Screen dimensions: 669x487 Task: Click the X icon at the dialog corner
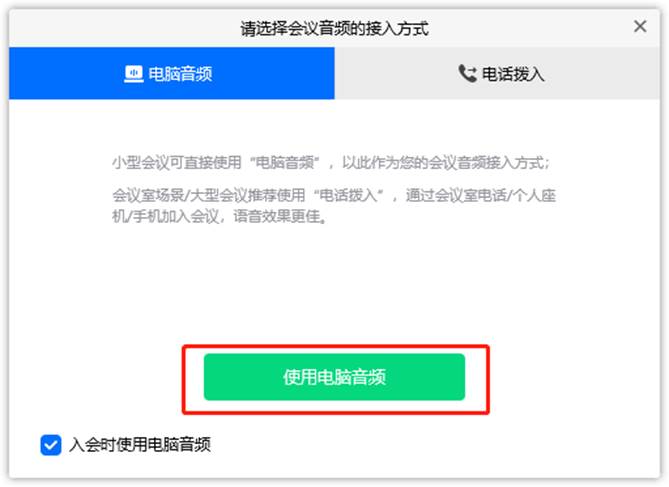pyautogui.click(x=640, y=26)
